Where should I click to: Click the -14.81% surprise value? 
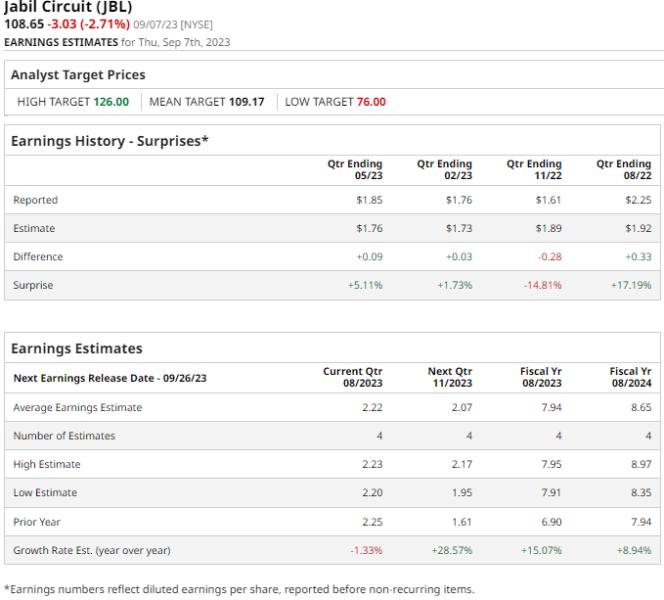[545, 285]
